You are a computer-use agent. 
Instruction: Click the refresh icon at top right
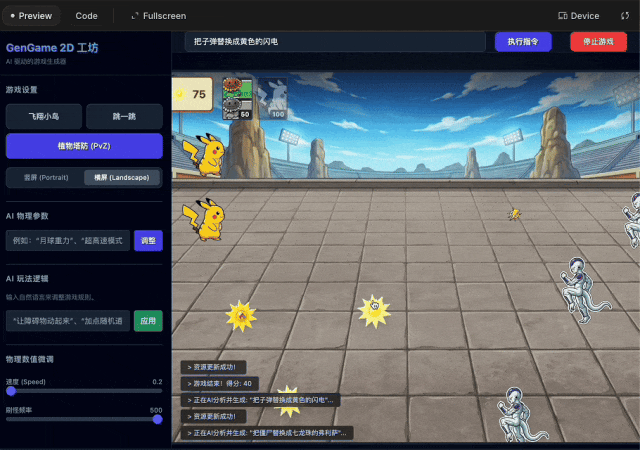[x=625, y=16]
